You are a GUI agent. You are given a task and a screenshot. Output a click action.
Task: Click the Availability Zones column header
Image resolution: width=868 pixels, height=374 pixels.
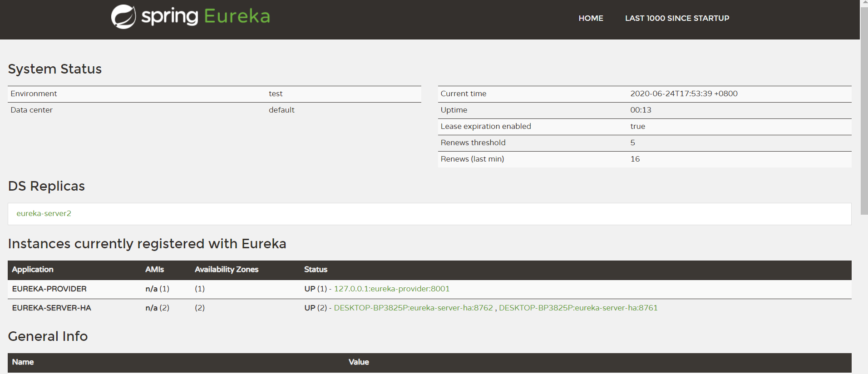click(x=227, y=269)
